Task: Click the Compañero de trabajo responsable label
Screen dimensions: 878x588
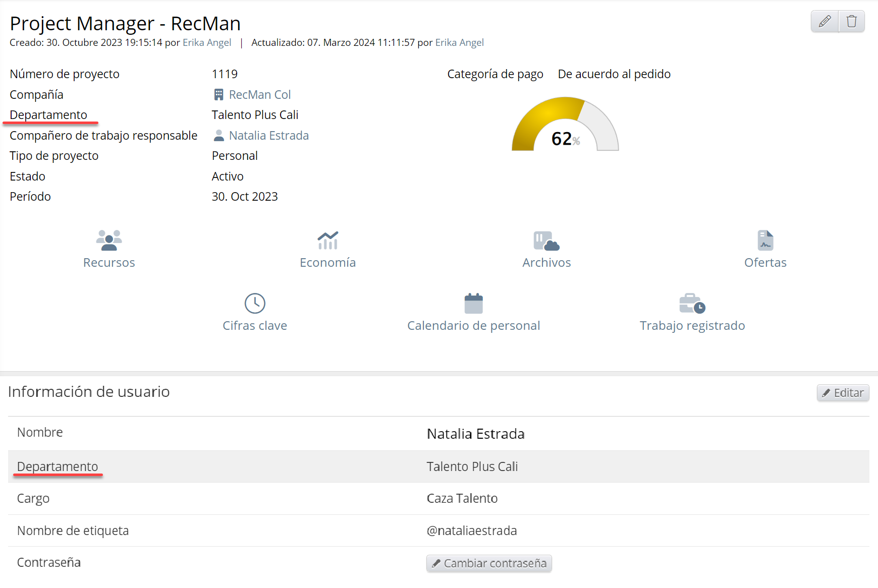Action: tap(103, 136)
